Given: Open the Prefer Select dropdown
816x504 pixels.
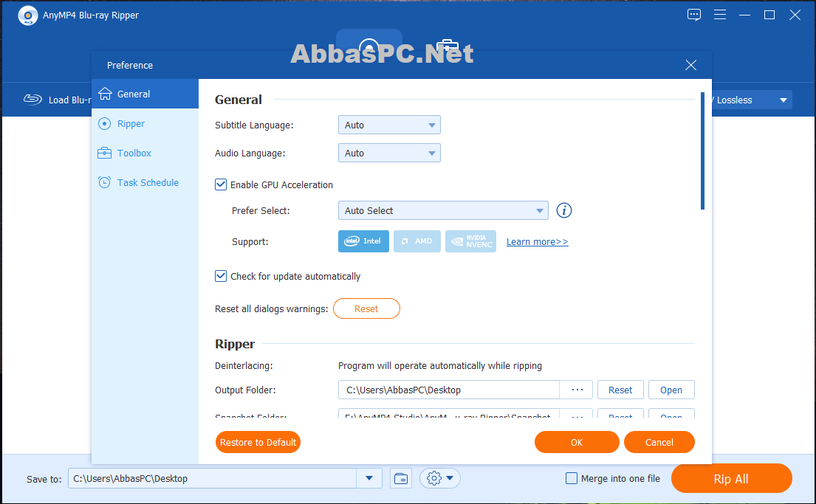Looking at the screenshot, I should tap(443, 210).
